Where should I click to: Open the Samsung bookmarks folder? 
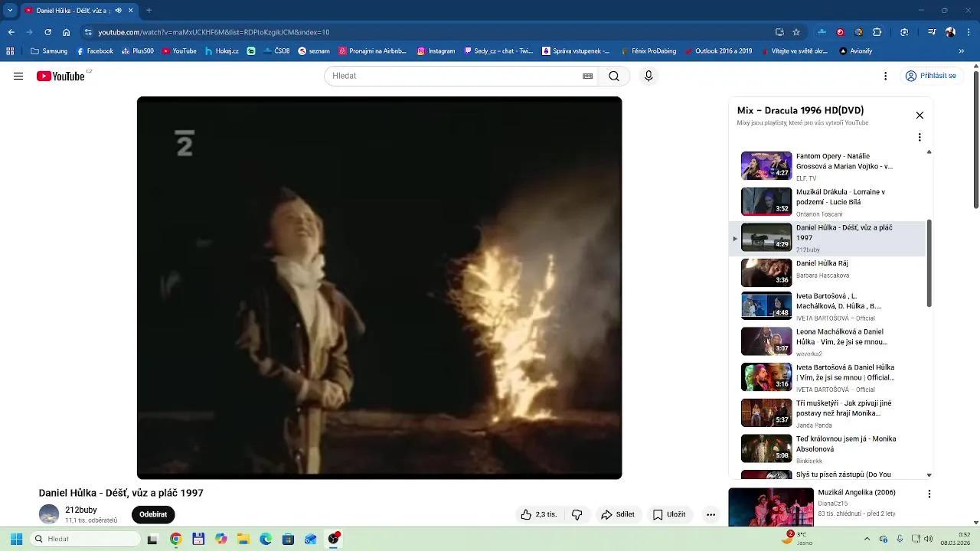[49, 51]
